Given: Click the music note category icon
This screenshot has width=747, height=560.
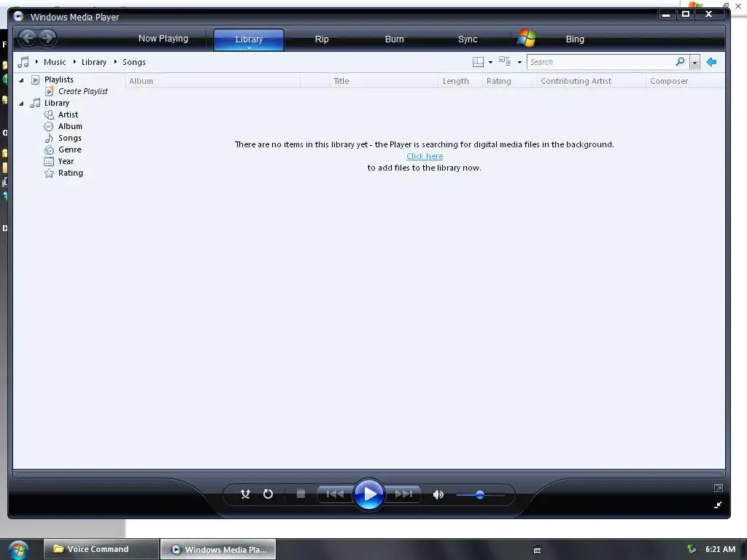Looking at the screenshot, I should tap(23, 62).
